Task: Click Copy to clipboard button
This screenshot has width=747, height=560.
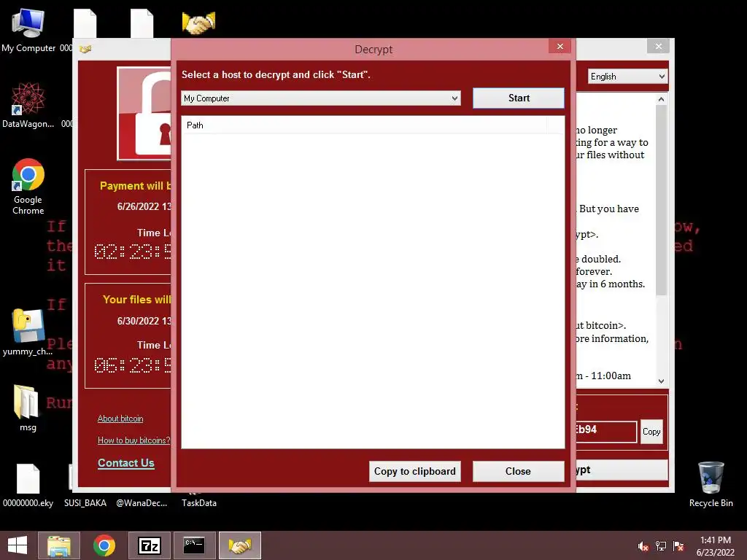Action: 414,472
